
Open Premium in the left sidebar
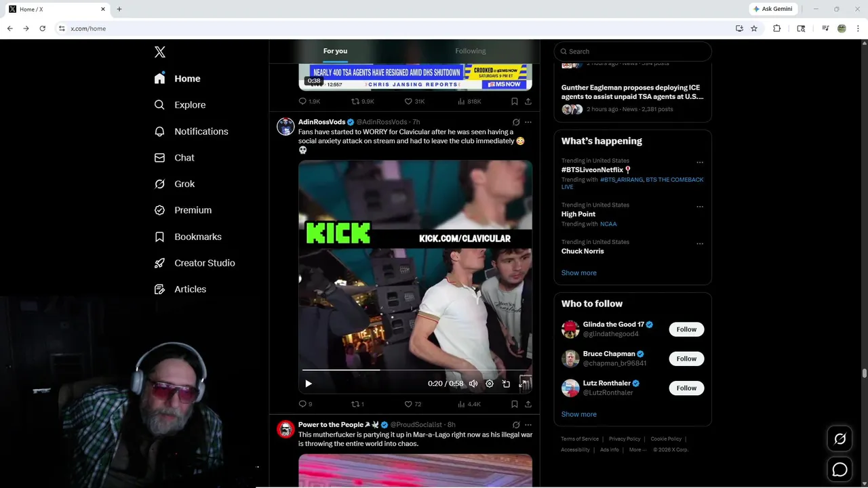(x=183, y=210)
